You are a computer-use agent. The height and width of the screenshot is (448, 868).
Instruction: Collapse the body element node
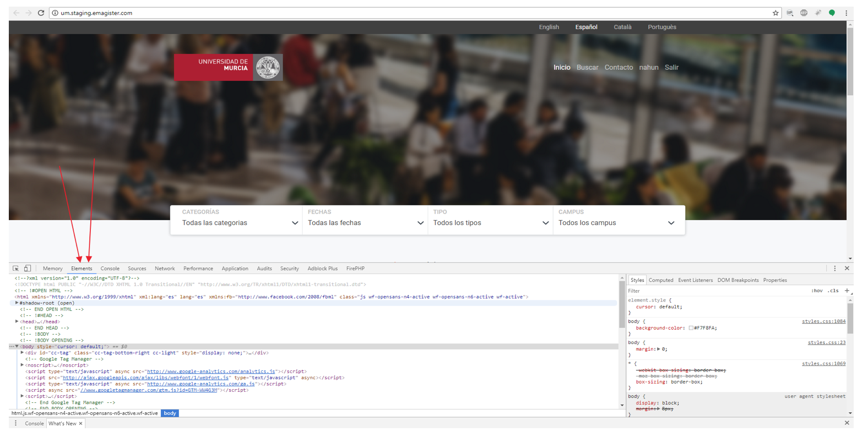point(17,346)
